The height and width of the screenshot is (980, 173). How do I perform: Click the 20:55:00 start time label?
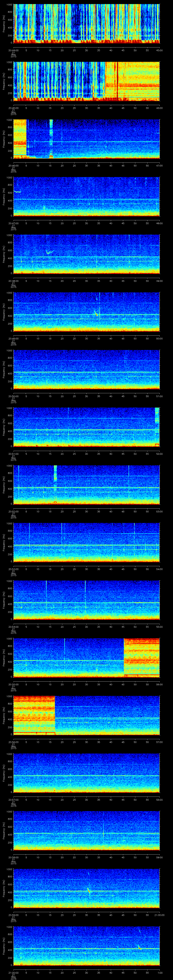click(x=14, y=685)
